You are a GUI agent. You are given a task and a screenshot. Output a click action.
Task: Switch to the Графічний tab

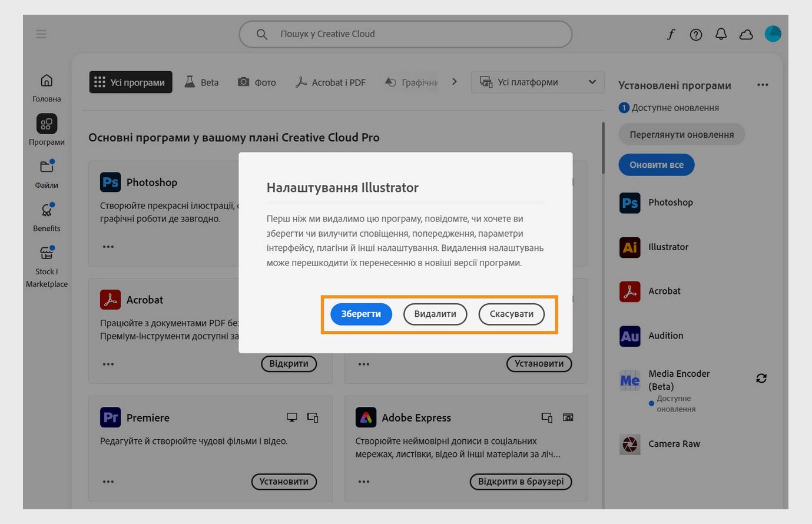coord(411,82)
